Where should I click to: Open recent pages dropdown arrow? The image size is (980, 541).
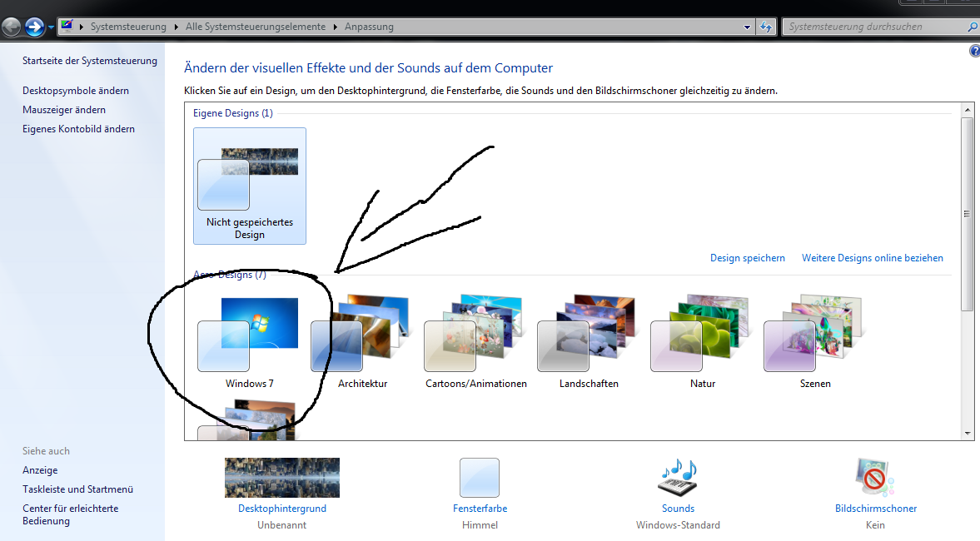pos(52,27)
